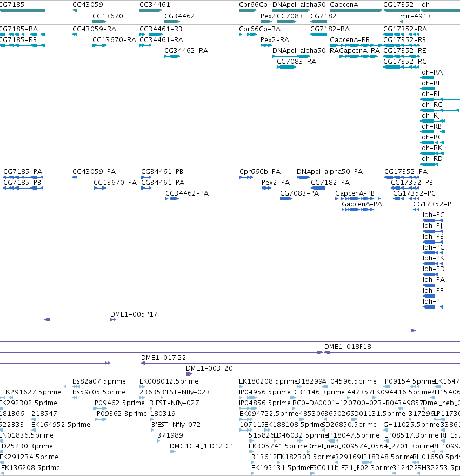Select the DME1-005P17 BAC clone
The image size is (460, 476).
(x=285, y=320)
